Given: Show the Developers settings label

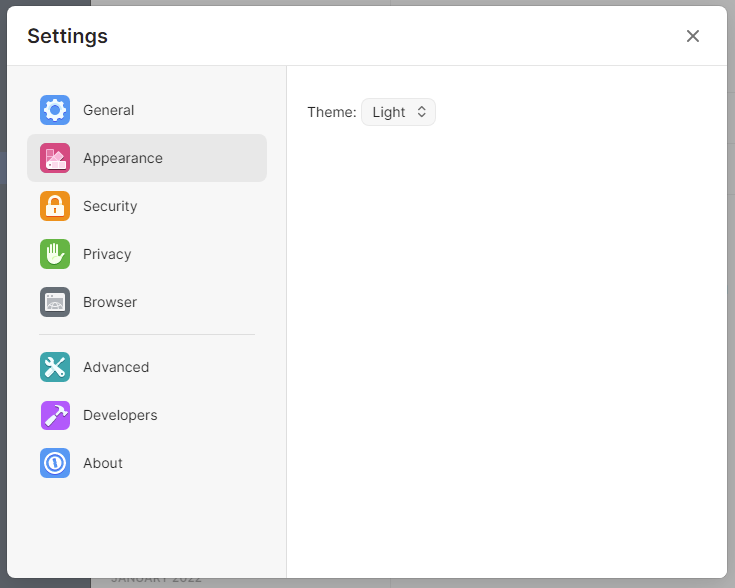Looking at the screenshot, I should pyautogui.click(x=120, y=415).
